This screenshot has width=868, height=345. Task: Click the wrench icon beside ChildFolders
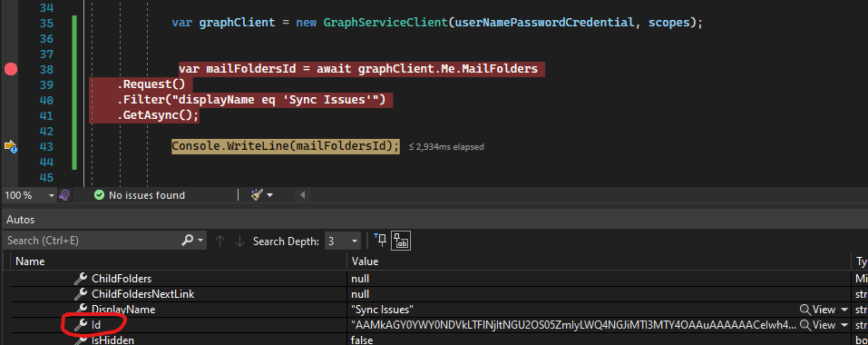click(81, 279)
